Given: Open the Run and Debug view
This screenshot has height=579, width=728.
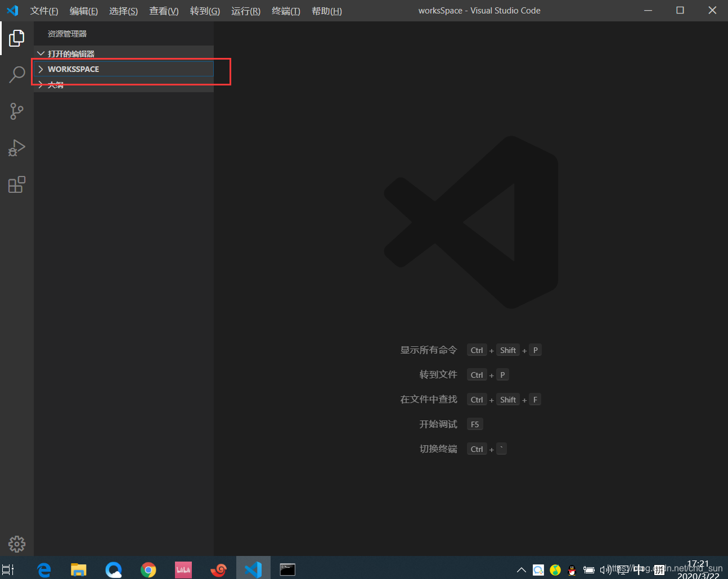Looking at the screenshot, I should coord(17,148).
